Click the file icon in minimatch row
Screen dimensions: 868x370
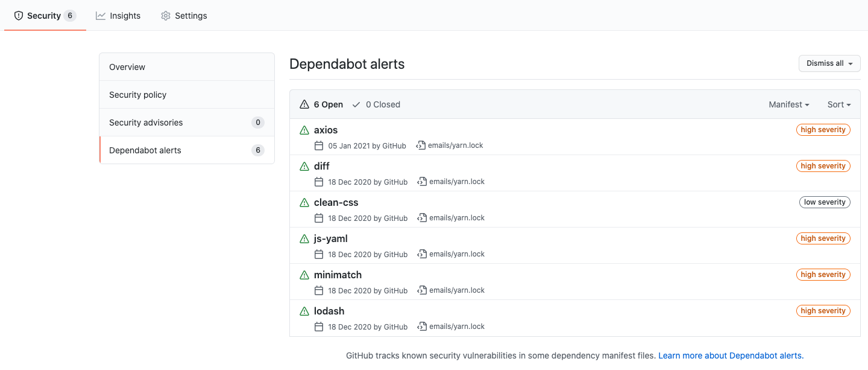pyautogui.click(x=422, y=290)
